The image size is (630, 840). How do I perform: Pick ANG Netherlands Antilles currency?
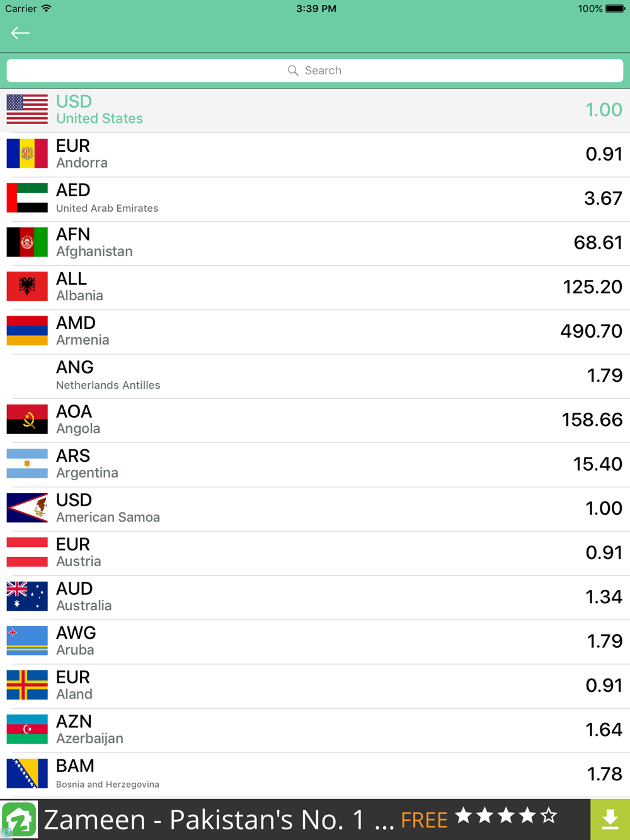pos(315,376)
